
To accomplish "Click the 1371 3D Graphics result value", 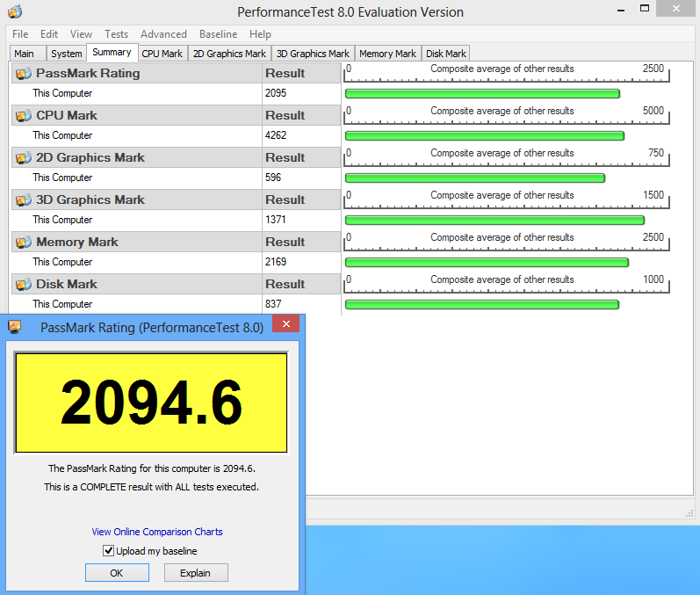I will [276, 220].
